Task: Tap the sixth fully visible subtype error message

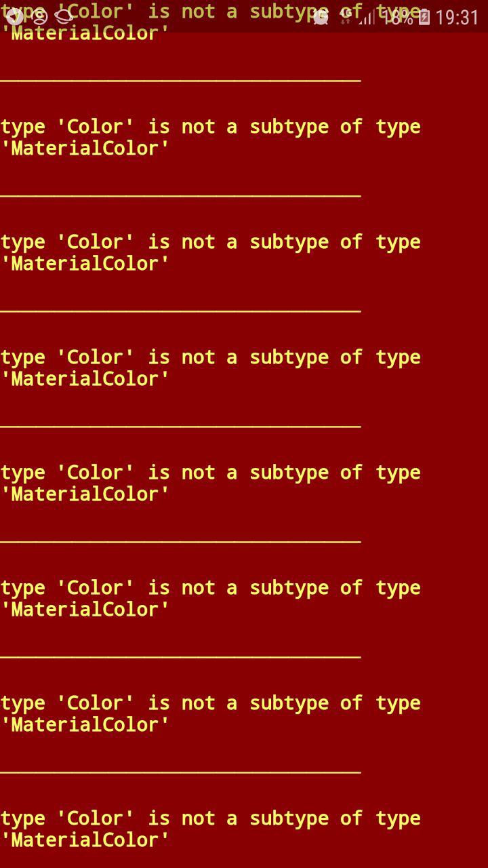Action: 210,713
